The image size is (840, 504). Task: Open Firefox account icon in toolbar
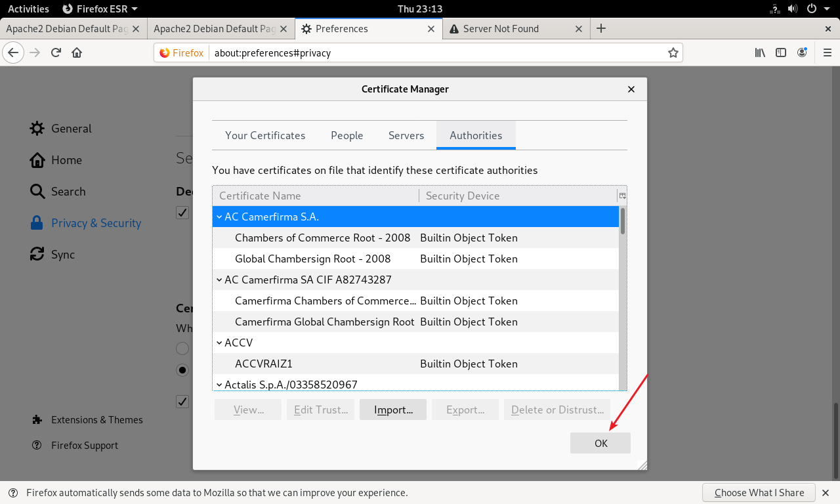tap(802, 52)
